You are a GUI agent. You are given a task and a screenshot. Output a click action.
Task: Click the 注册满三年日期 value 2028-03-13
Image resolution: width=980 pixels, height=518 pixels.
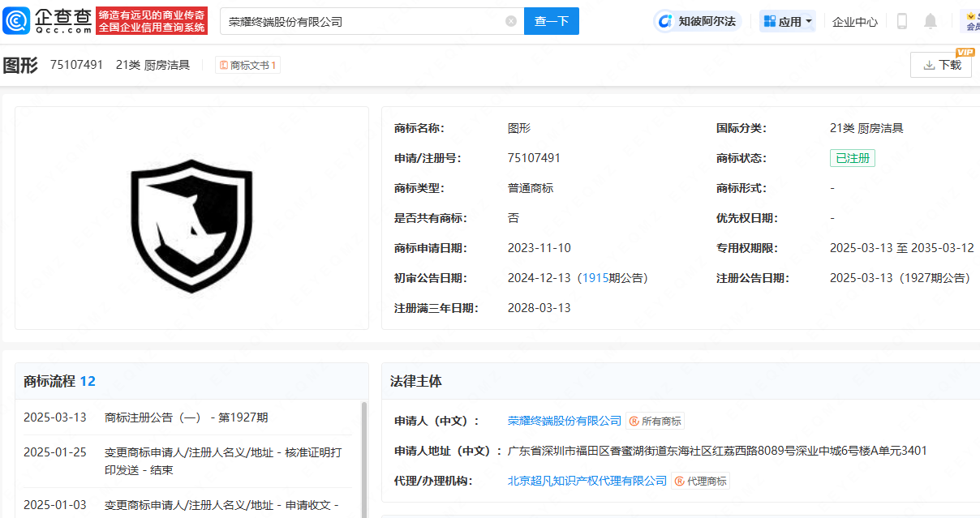(x=539, y=308)
